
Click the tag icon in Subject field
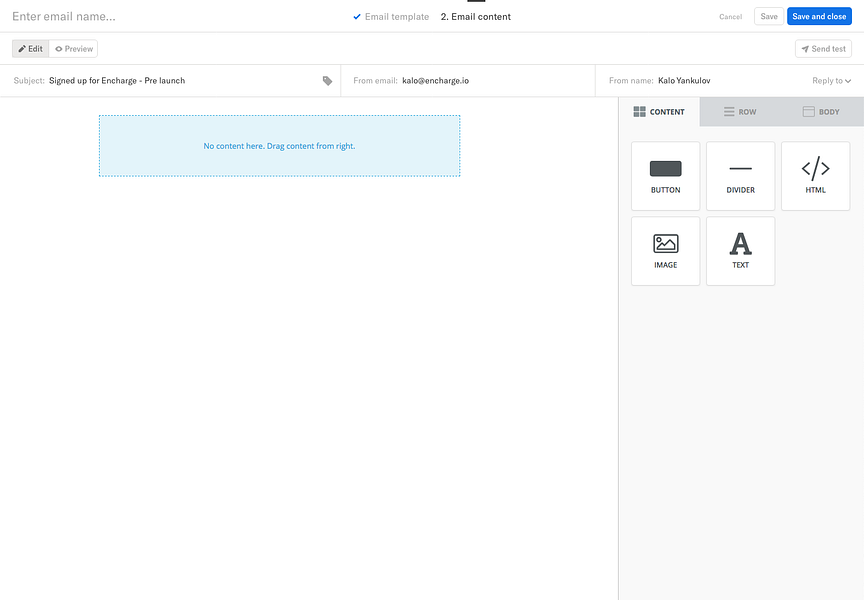(x=327, y=81)
